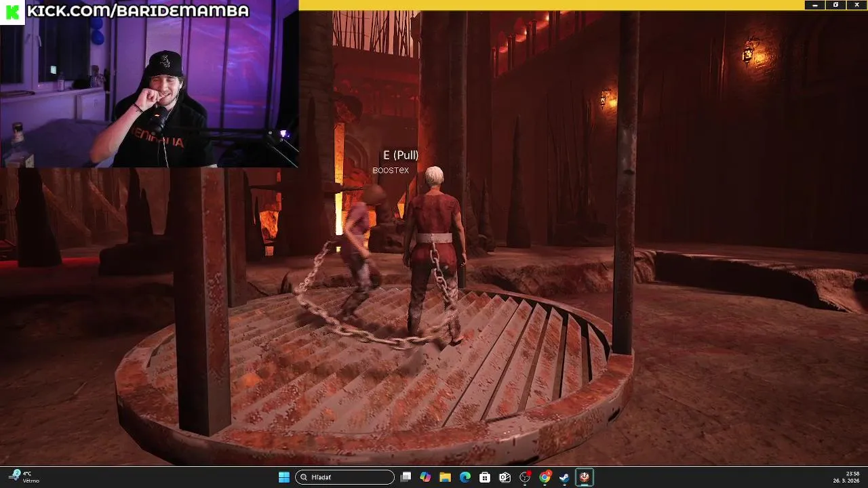Image resolution: width=868 pixels, height=488 pixels.
Task: Click the KICK.COM/BARIDEMAMBA overlay text
Action: coord(138,11)
